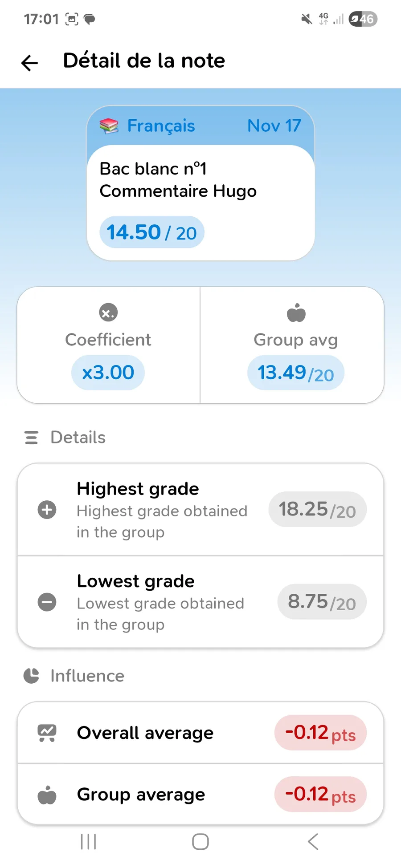
Task: Tap the Influence pie chart icon
Action: [x=31, y=676]
